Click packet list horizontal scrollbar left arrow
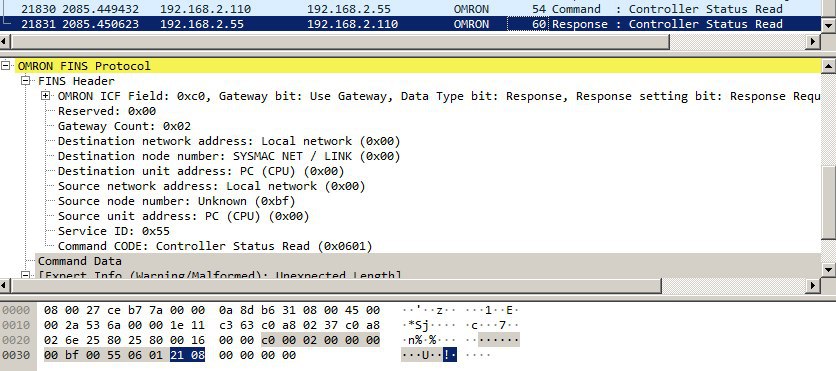This screenshot has height=371, width=836. (5, 41)
